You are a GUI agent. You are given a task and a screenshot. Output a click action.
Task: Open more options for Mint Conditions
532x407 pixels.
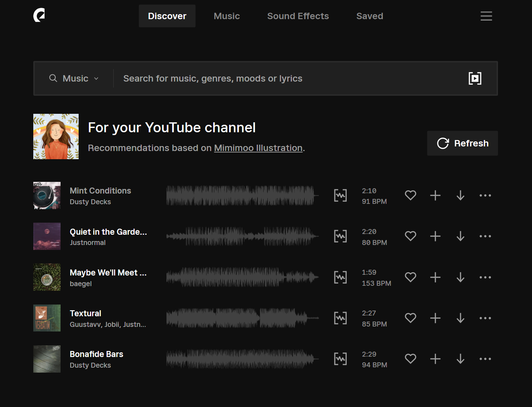tap(485, 195)
